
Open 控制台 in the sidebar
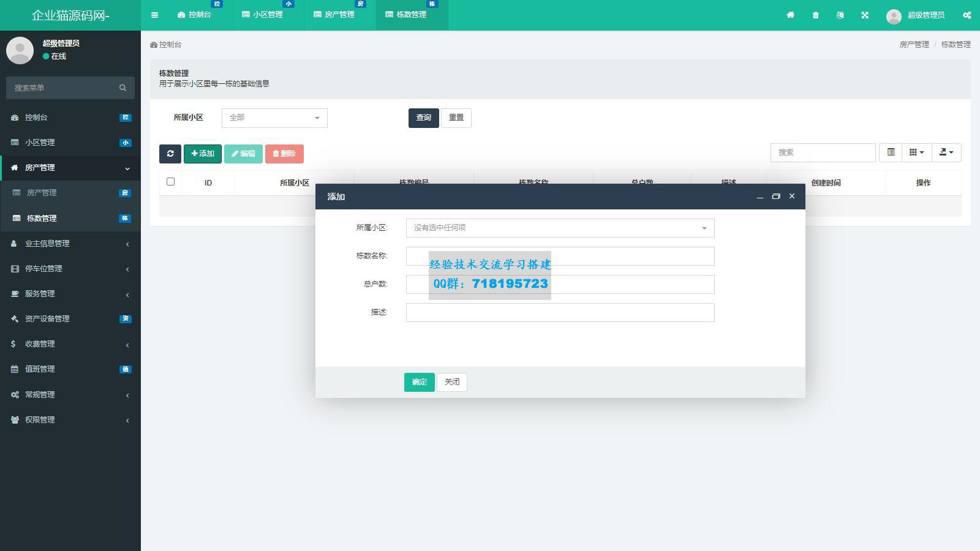[70, 118]
